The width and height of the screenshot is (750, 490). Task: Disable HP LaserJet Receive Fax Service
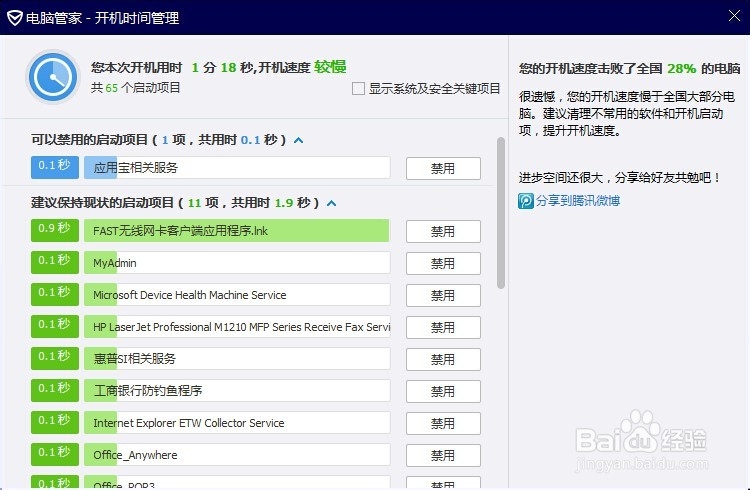tap(443, 328)
